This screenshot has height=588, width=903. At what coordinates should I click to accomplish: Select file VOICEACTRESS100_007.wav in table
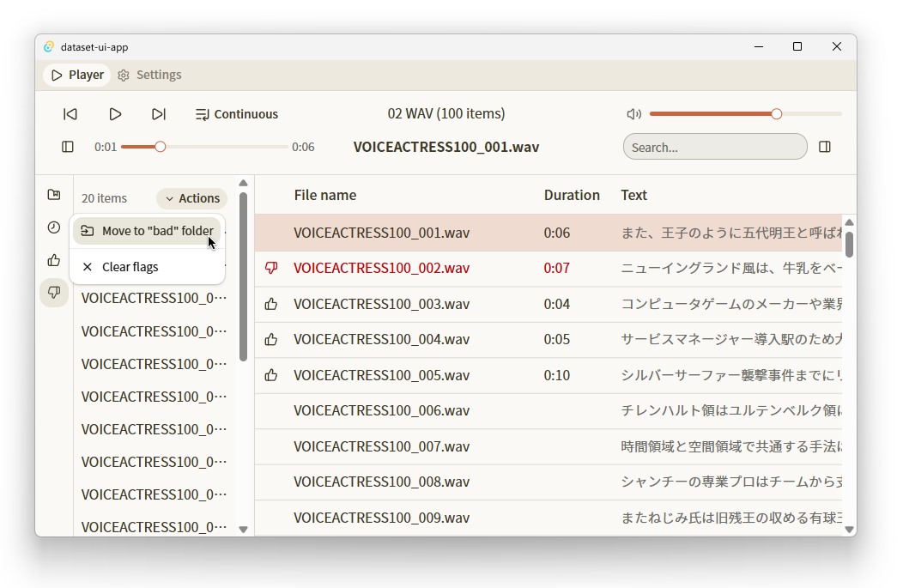coord(381,446)
